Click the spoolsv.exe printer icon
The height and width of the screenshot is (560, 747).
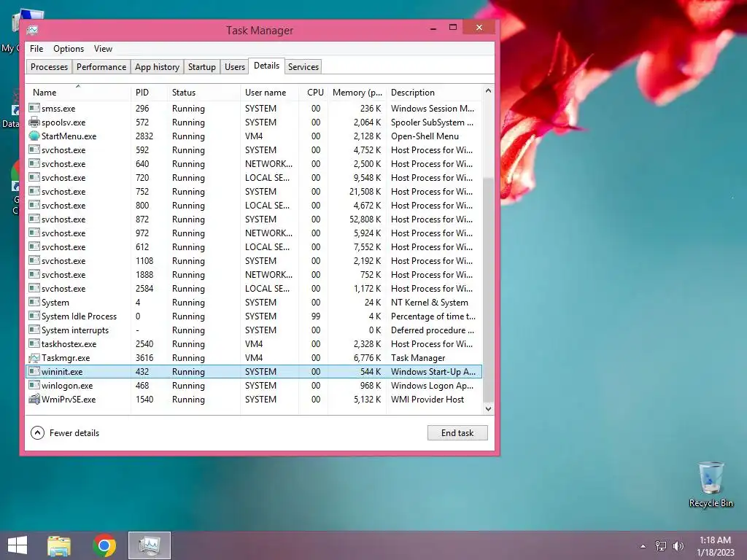coord(34,122)
